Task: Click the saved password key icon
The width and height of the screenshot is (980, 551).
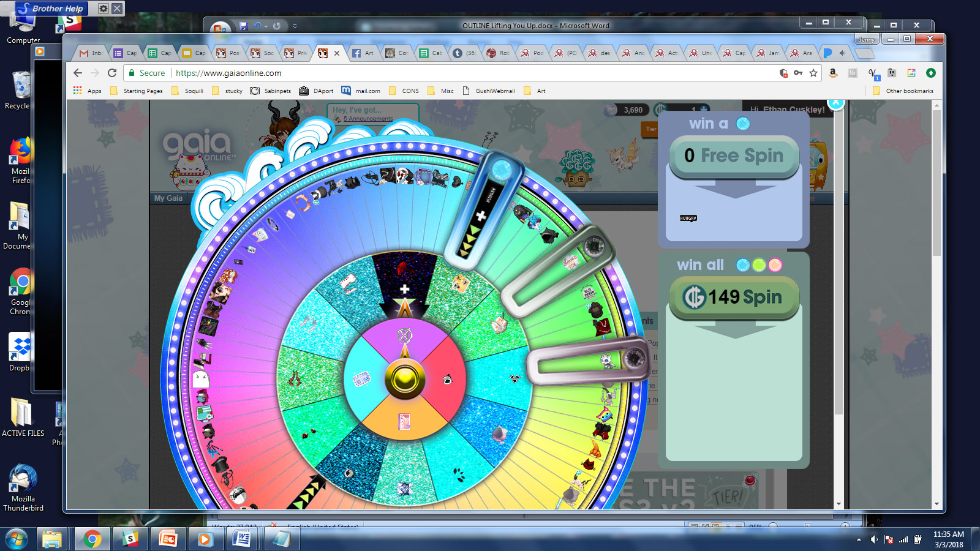Action: [x=797, y=73]
